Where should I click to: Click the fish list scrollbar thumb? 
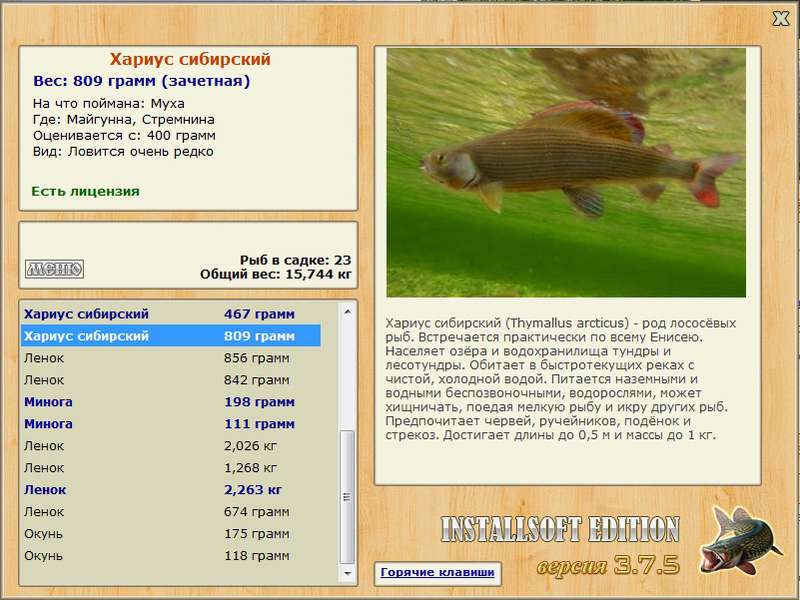click(347, 497)
